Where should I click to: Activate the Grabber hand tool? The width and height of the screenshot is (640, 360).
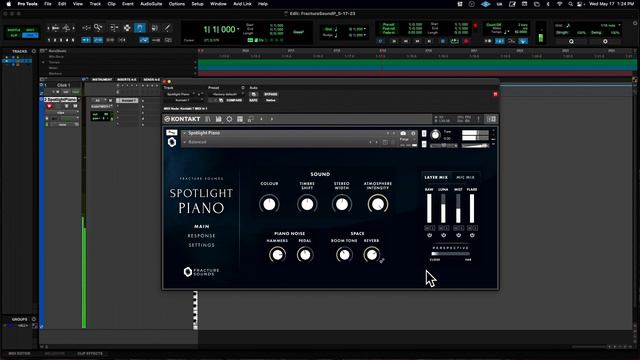(140, 28)
